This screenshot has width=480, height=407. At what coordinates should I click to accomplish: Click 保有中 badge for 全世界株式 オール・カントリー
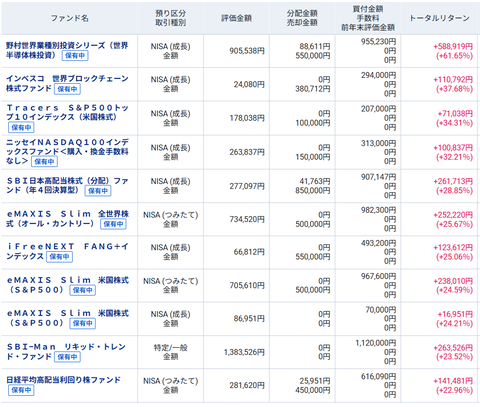coord(113,224)
